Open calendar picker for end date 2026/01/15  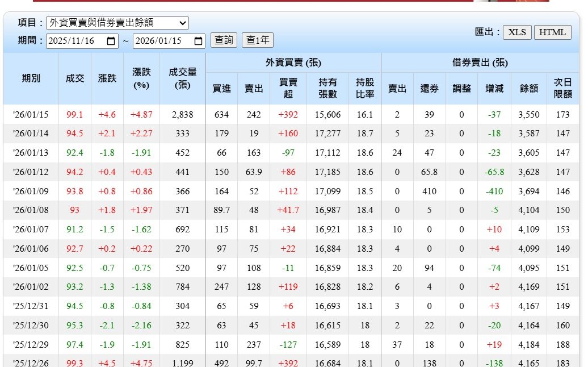[x=199, y=41]
